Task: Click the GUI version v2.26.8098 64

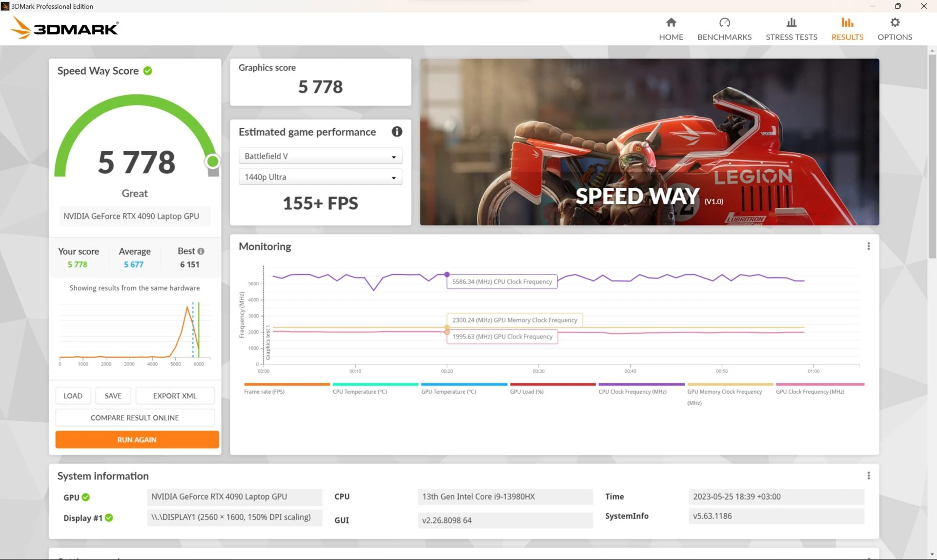Action: [505, 520]
